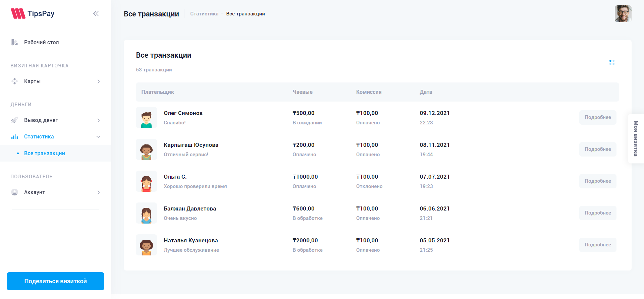Collapse the Статистика section chevron
This screenshot has height=299, width=644.
pyautogui.click(x=98, y=137)
